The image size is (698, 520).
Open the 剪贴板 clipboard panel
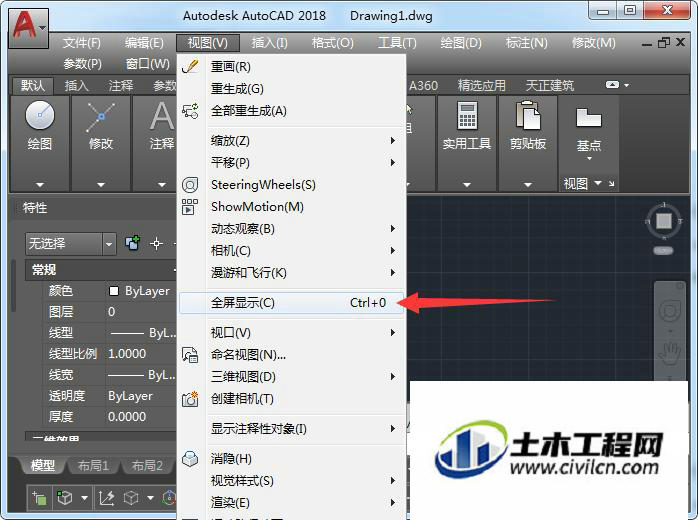pyautogui.click(x=528, y=116)
